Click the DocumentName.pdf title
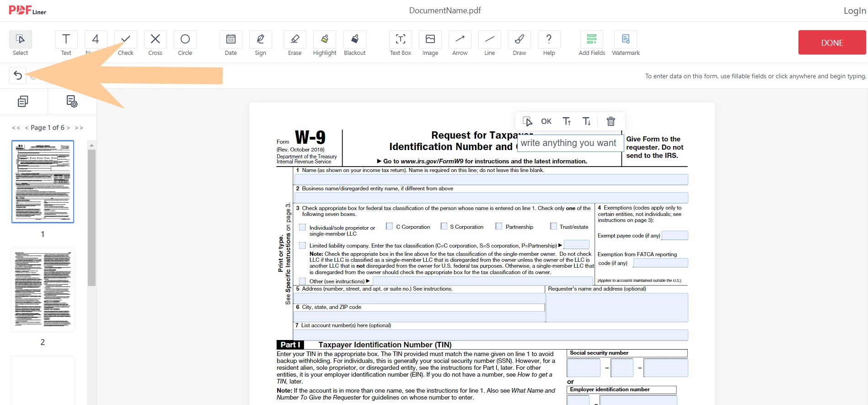Viewport: 868px width, 405px height. 445,11
